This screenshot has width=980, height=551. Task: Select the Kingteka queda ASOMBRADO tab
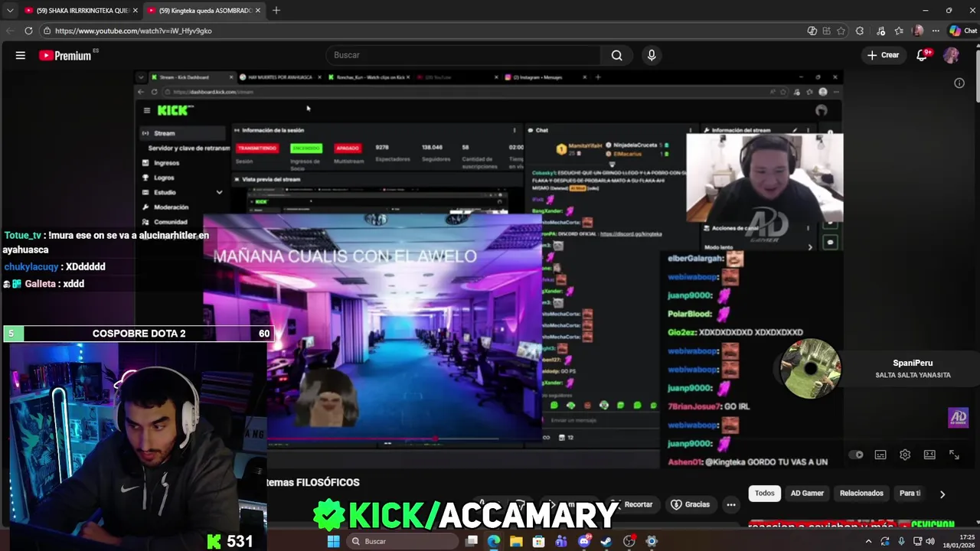(204, 11)
